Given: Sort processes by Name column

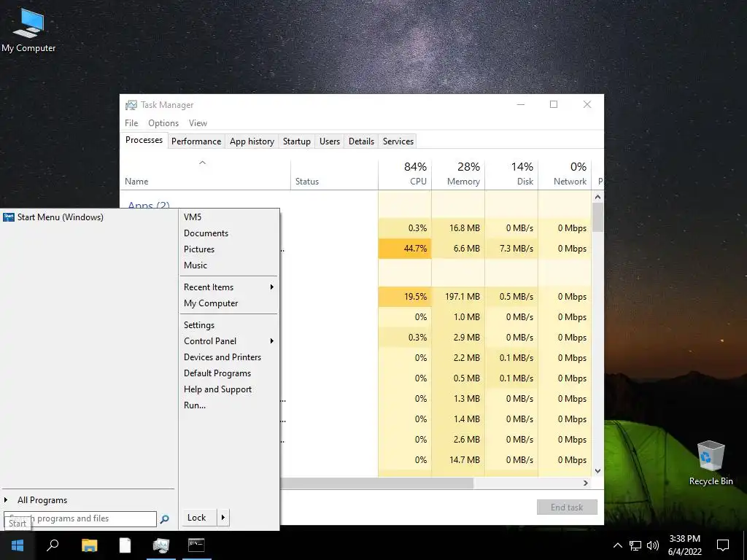Looking at the screenshot, I should (205, 175).
